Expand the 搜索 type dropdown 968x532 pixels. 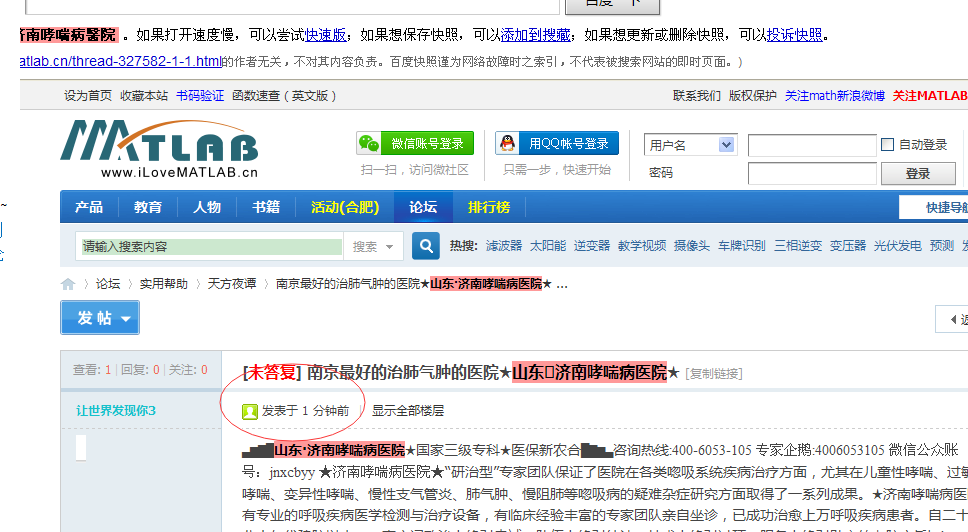(x=374, y=246)
